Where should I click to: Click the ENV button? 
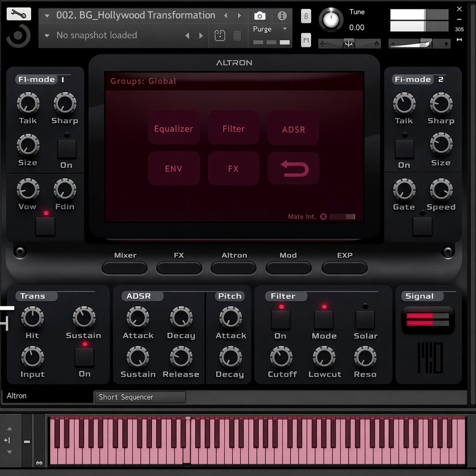(x=174, y=168)
